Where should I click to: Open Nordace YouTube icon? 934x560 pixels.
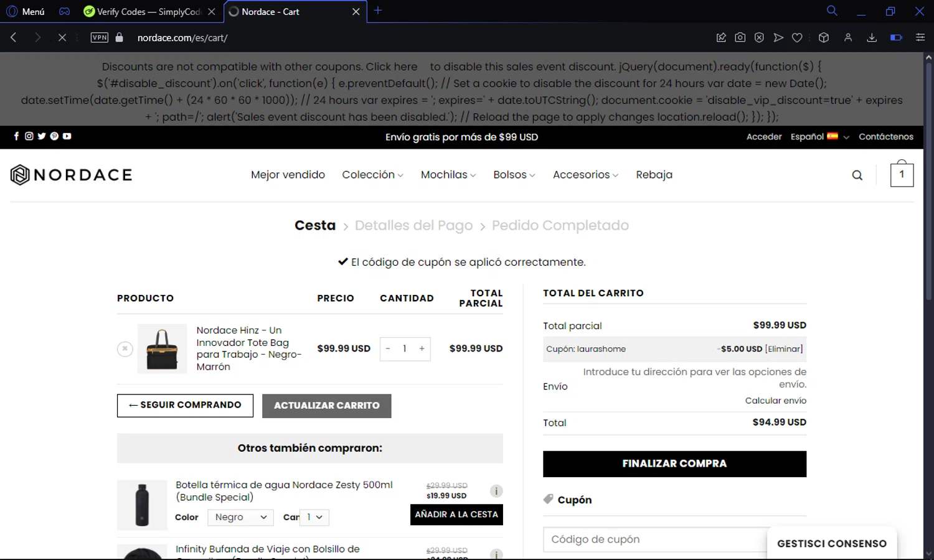pyautogui.click(x=67, y=136)
